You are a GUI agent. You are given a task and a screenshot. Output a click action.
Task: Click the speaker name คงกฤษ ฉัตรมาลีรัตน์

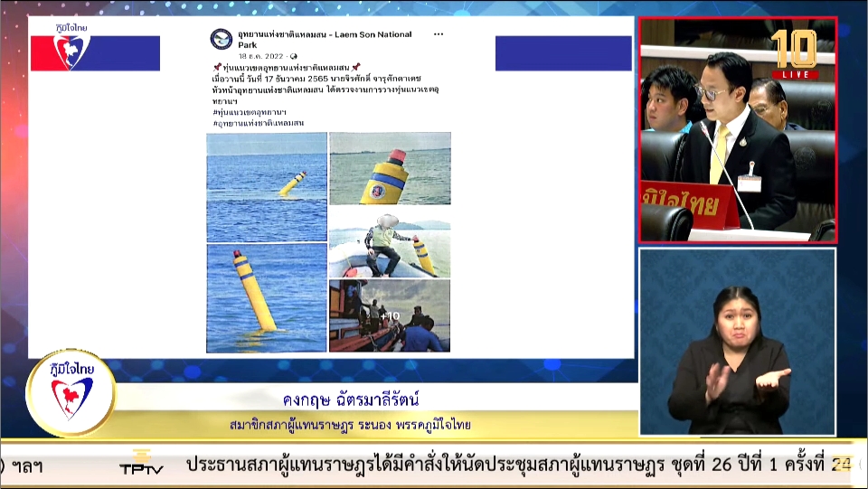(x=351, y=400)
